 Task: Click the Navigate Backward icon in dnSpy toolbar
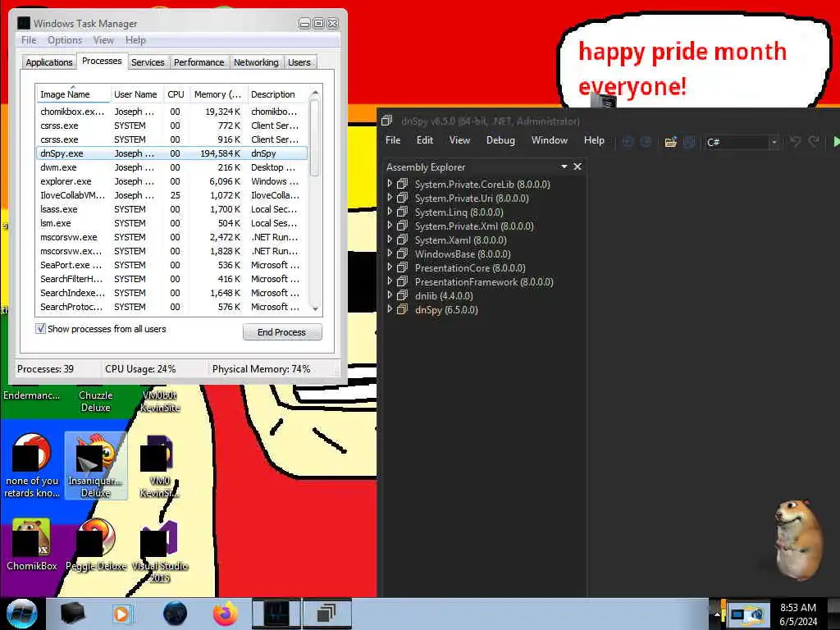pos(628,142)
